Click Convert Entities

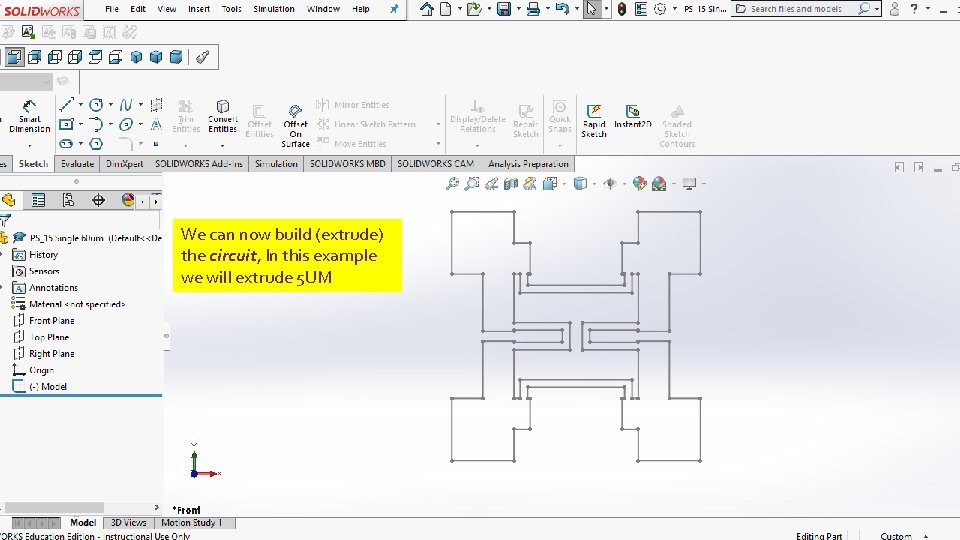coord(222,116)
